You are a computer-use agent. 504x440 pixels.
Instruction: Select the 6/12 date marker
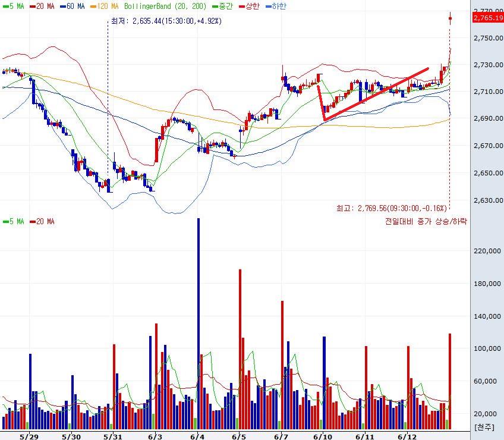point(407,436)
